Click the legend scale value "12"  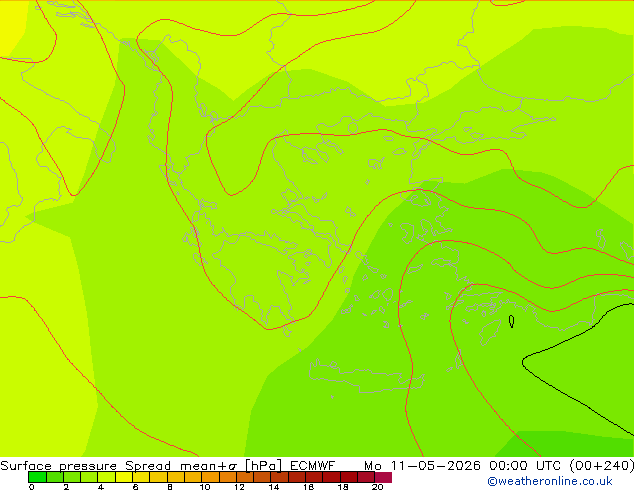pos(239,487)
